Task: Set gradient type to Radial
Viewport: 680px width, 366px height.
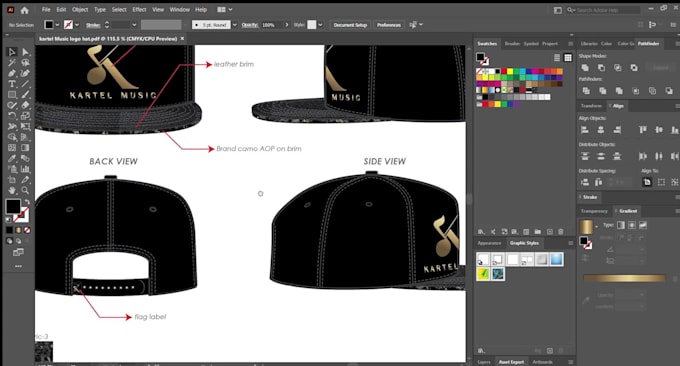Action: 632,225
